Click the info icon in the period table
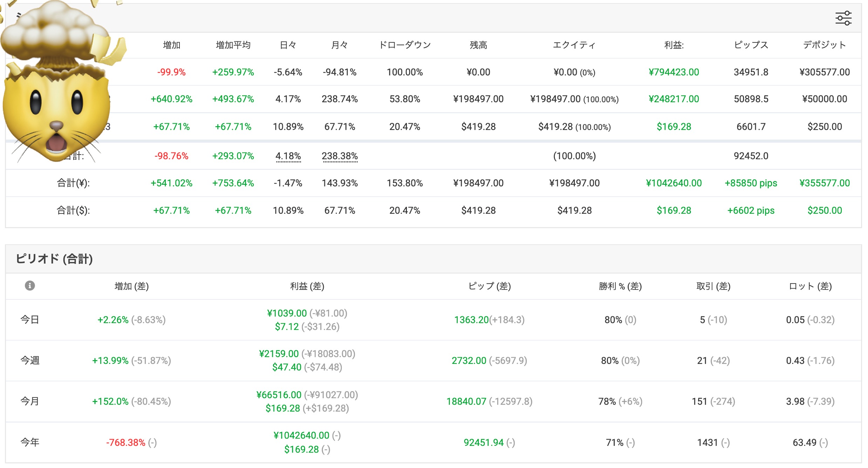The height and width of the screenshot is (468, 868). 30,286
